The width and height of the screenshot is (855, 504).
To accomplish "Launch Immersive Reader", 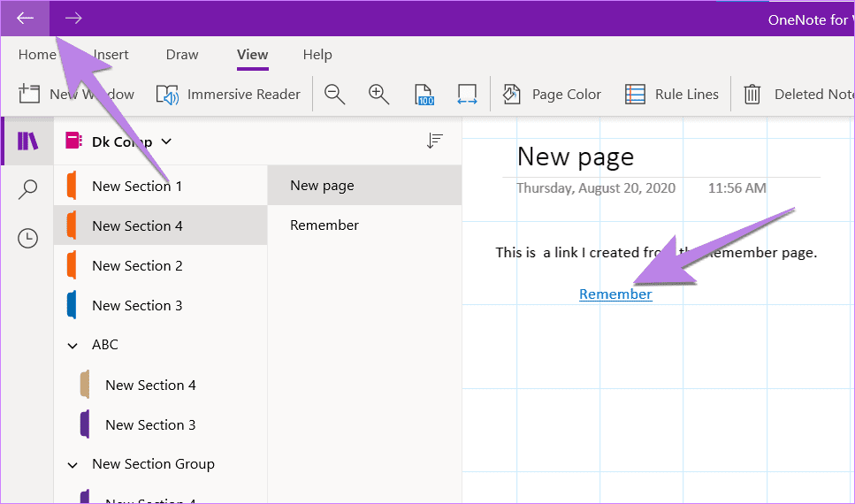I will coord(228,95).
